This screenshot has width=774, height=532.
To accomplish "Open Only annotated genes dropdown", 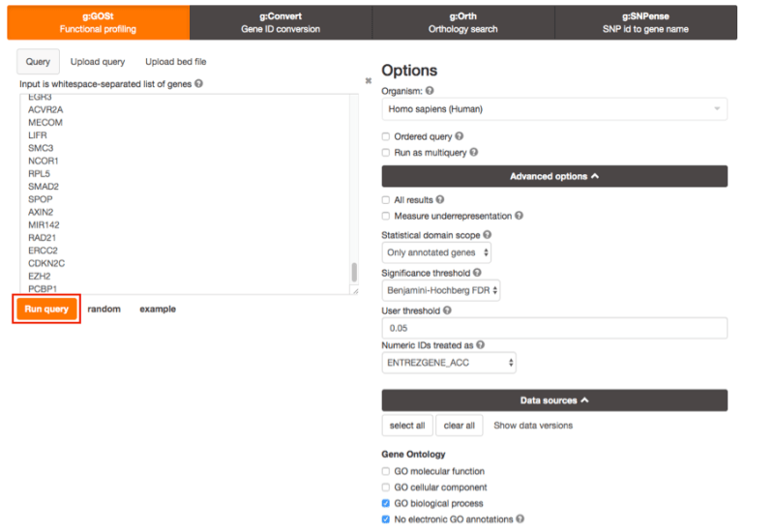I will click(436, 252).
